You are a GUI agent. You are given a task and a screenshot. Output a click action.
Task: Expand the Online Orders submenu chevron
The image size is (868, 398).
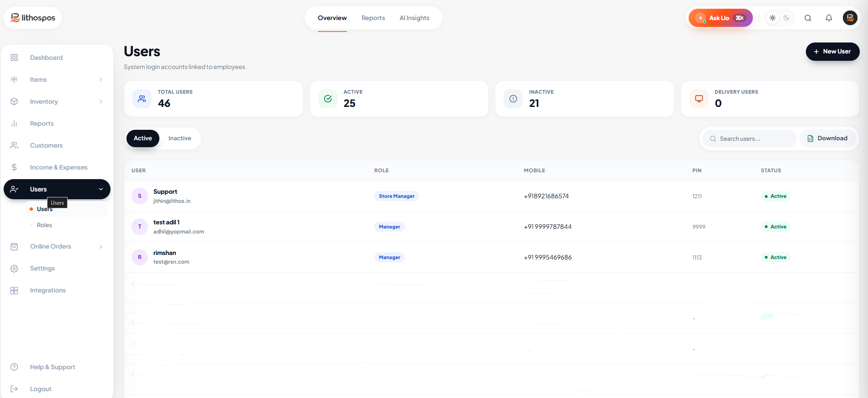click(101, 247)
